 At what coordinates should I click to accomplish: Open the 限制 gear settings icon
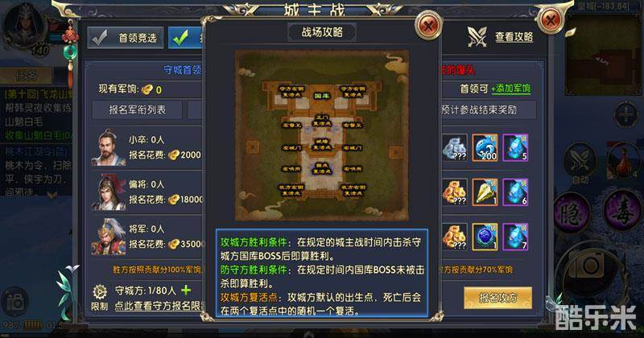(x=100, y=292)
